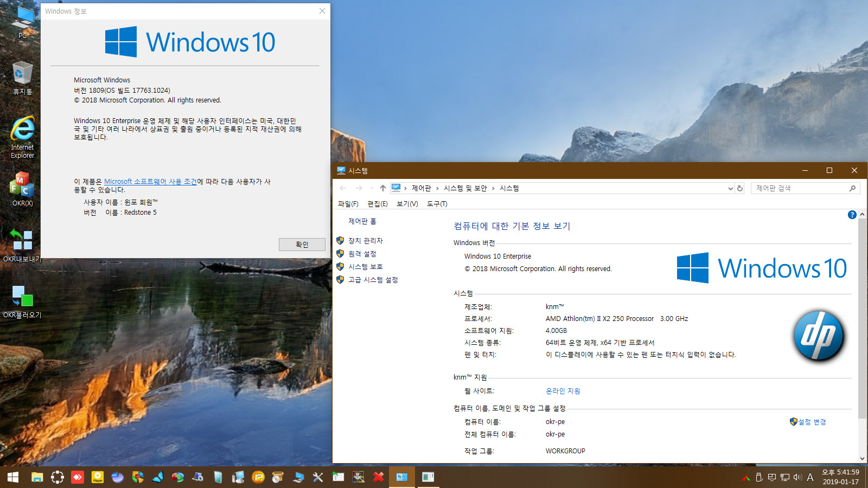Click the pen and touch info link
Image resolution: width=868 pixels, height=488 pixels.
pos(641,355)
